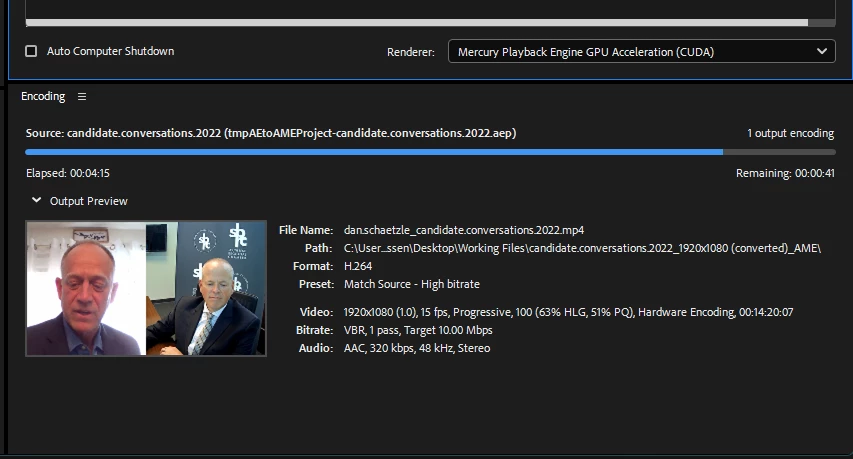Screen dimensions: 853x459
Task: Click the Bitrate VBR, 1 pass value
Action: (x=418, y=330)
